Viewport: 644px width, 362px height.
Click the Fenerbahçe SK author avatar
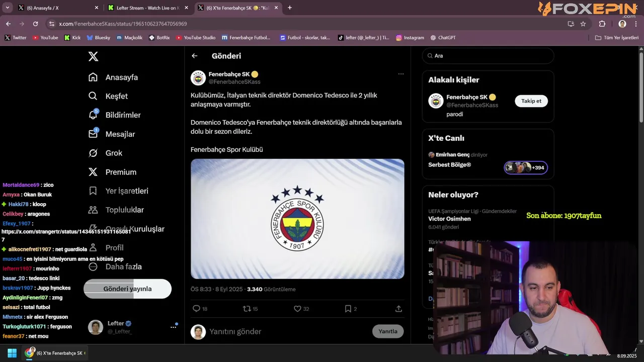[198, 78]
